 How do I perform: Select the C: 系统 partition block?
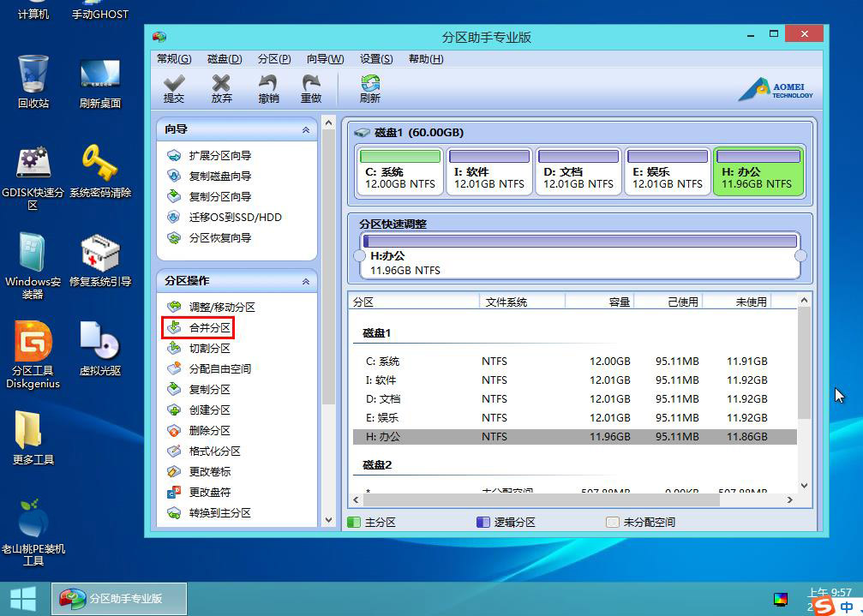click(400, 171)
